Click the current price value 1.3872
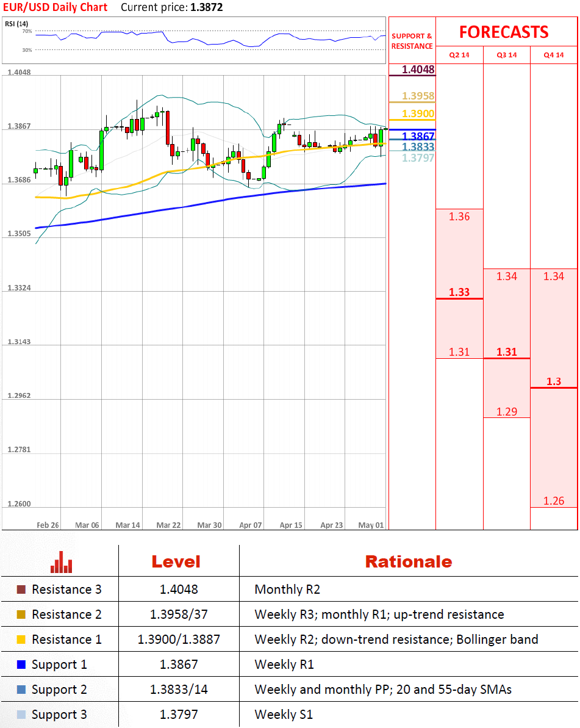This screenshot has width=580, height=728. click(207, 7)
